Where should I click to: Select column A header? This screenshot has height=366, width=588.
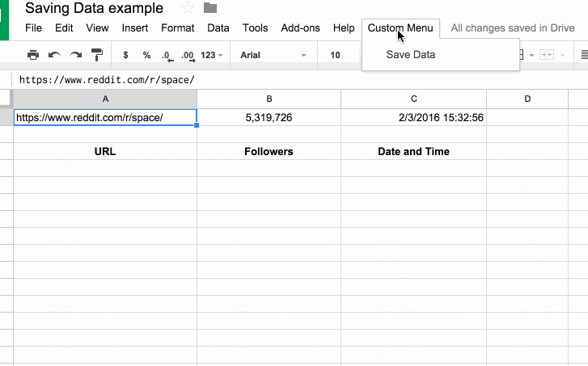105,99
